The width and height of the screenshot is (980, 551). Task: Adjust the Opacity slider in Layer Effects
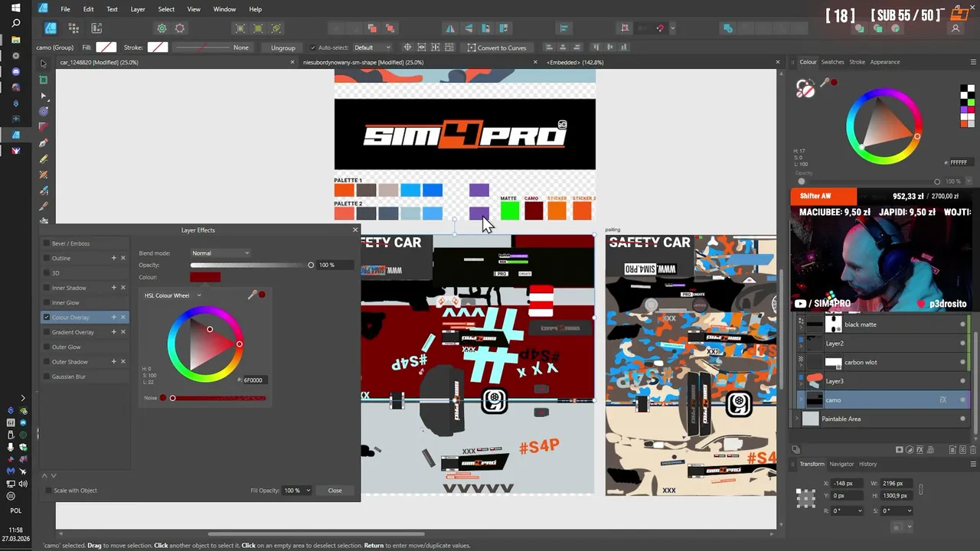click(x=252, y=265)
